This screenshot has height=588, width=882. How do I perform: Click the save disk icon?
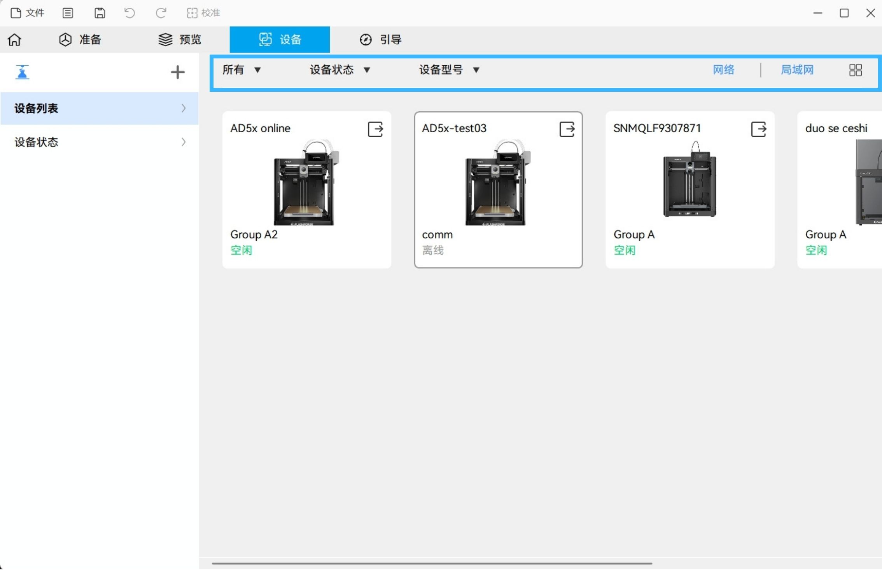click(x=100, y=13)
